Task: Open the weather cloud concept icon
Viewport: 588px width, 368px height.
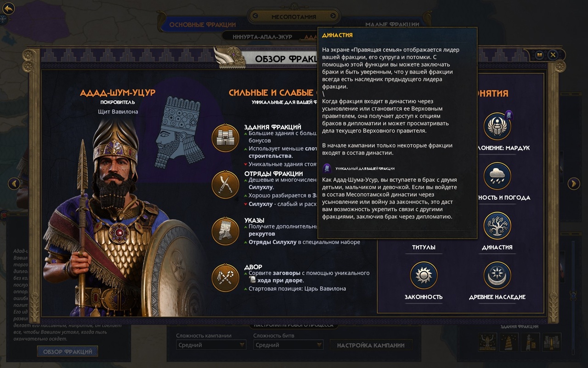Action: click(498, 176)
